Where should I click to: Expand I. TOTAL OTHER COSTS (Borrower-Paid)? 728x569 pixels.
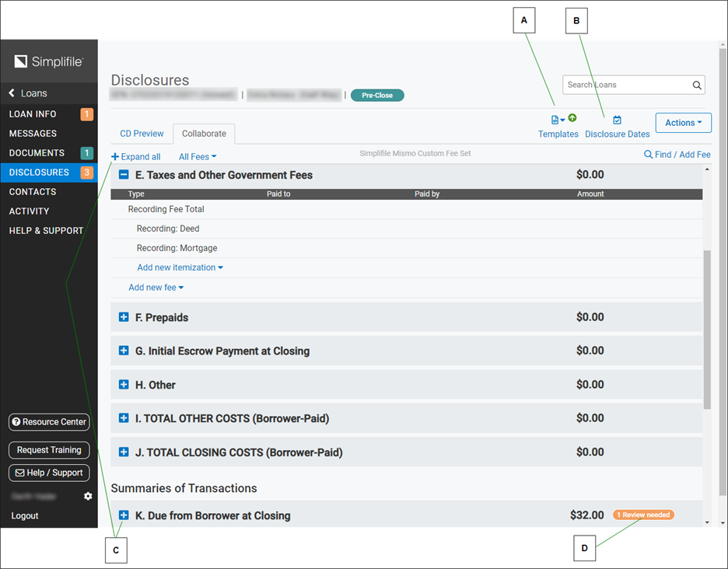pos(124,417)
